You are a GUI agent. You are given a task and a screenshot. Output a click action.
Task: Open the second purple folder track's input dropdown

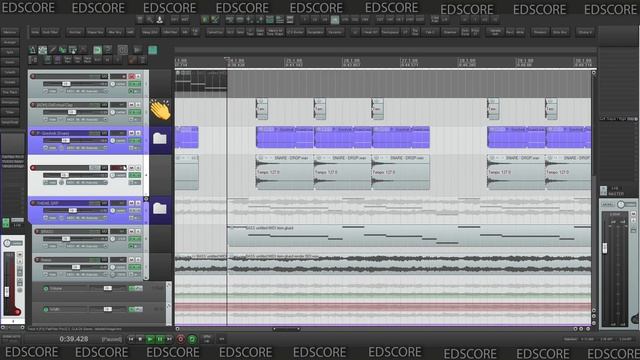[86, 218]
